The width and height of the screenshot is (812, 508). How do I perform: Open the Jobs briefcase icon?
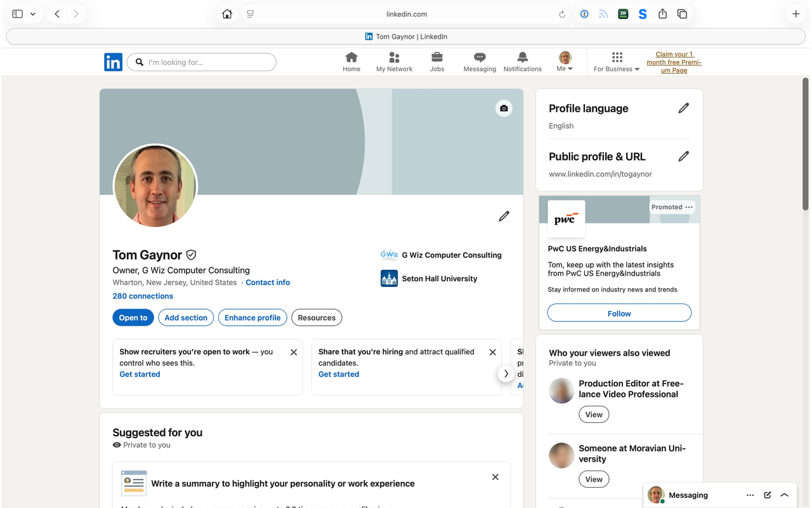point(437,62)
